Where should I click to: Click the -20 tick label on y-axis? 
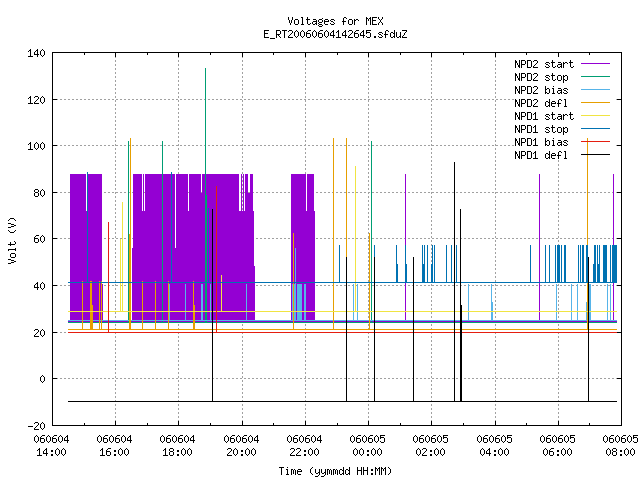[36, 426]
